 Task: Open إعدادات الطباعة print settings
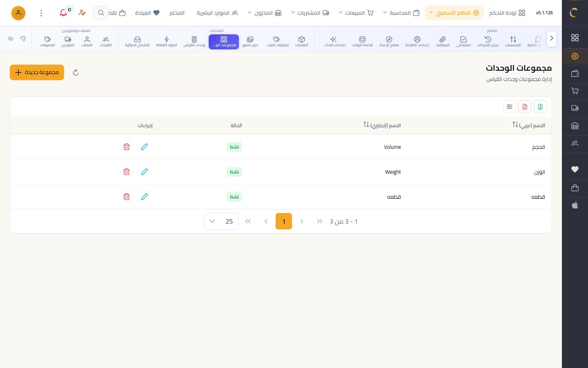[x=417, y=41]
